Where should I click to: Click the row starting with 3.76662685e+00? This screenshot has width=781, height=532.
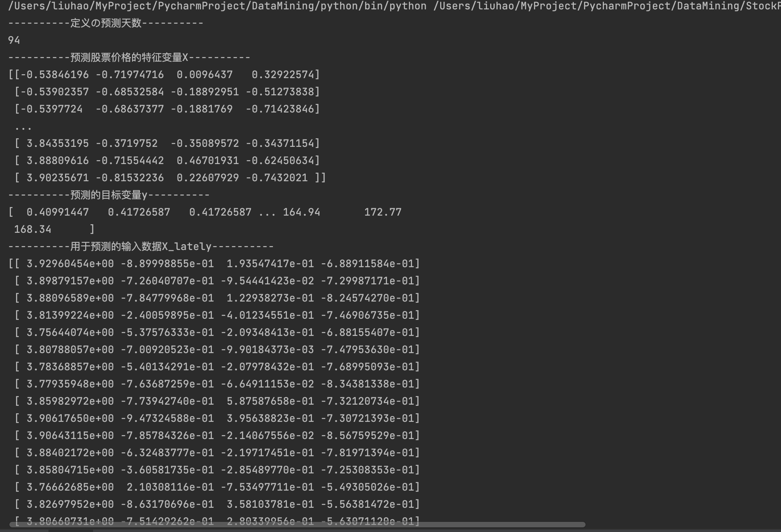(x=217, y=487)
